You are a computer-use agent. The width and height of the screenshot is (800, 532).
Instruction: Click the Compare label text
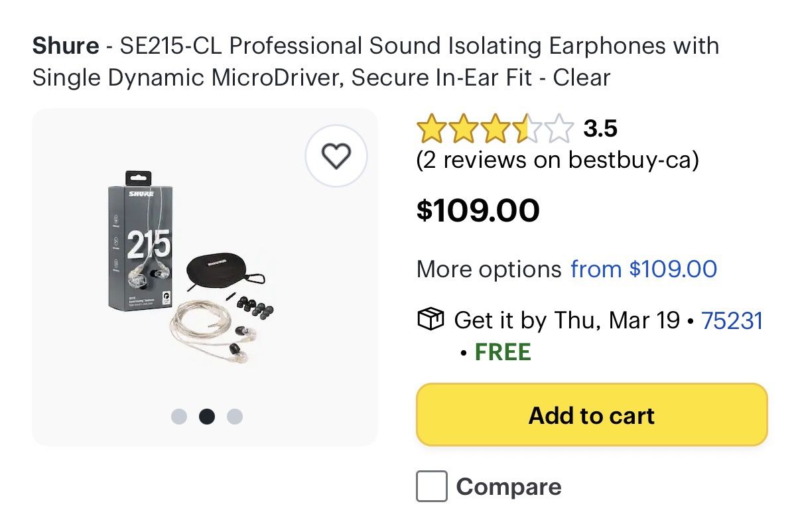[509, 487]
